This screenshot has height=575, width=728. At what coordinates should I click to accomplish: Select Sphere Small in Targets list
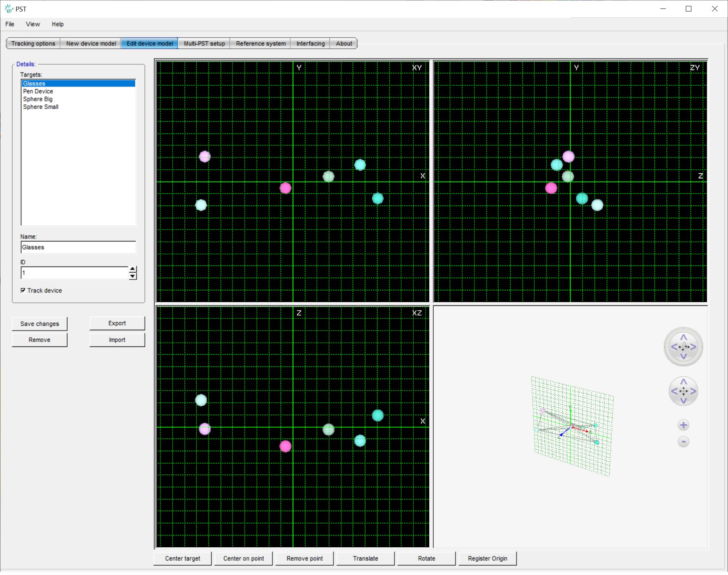pos(41,107)
